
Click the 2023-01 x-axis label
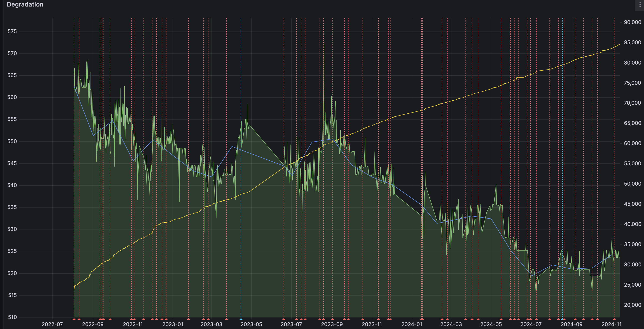(x=173, y=324)
